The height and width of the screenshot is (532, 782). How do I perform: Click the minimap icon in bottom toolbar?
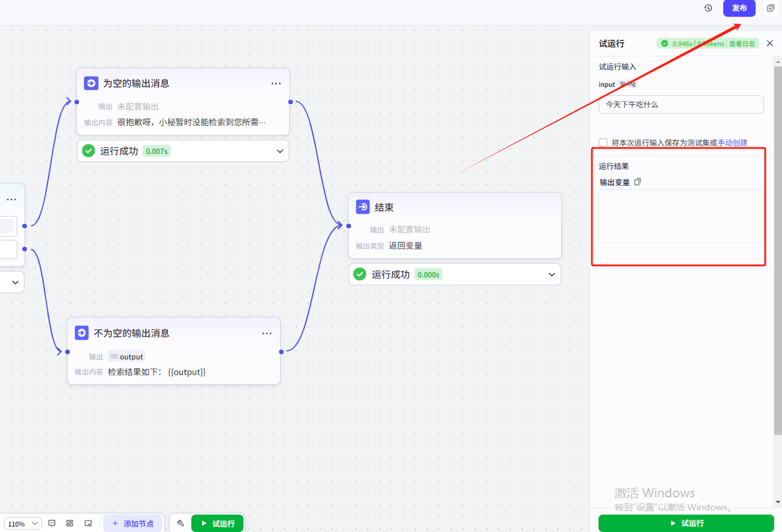88,523
